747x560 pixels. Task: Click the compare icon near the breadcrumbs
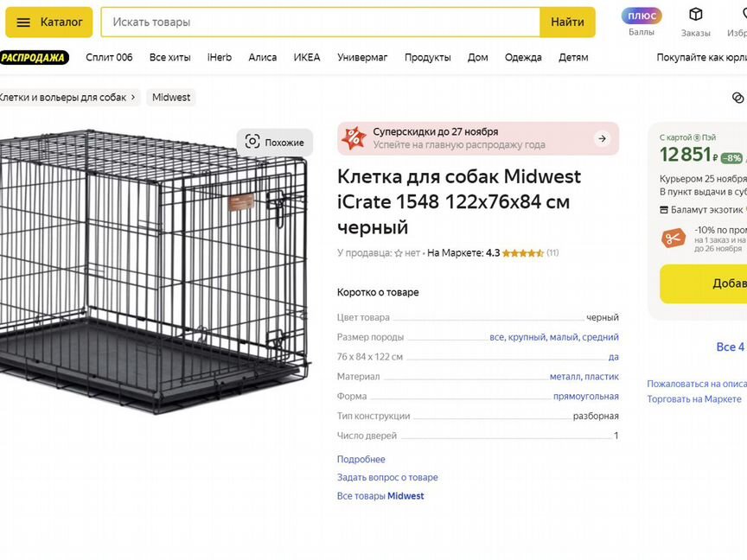point(737,98)
